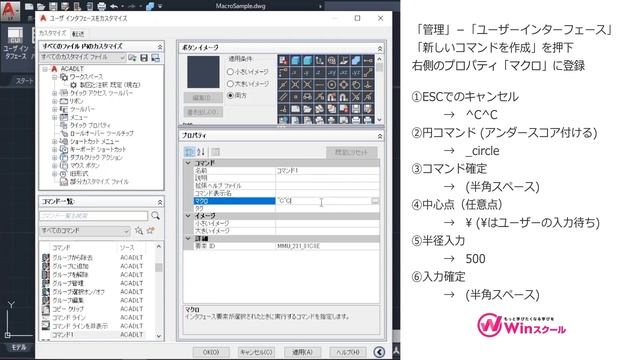This screenshot has height=360, width=640.
Task: Click the command list search field
Action: (x=93, y=216)
